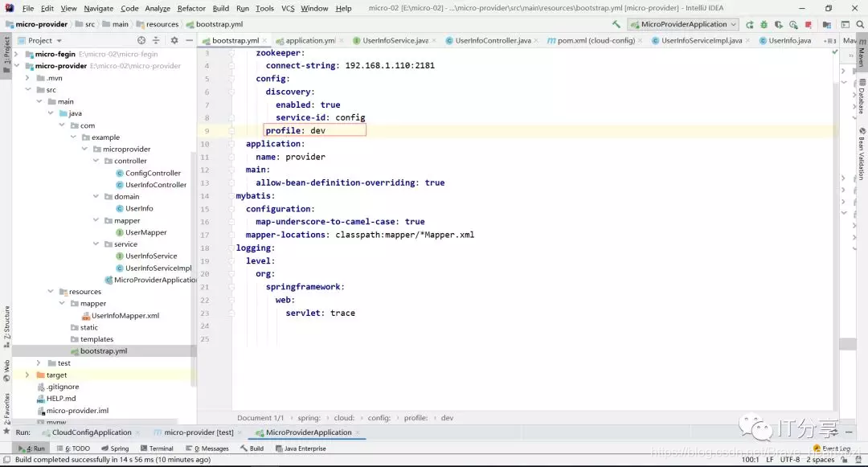The image size is (868, 467).
Task: Select UserMapper interface in tree
Action: [x=145, y=232]
